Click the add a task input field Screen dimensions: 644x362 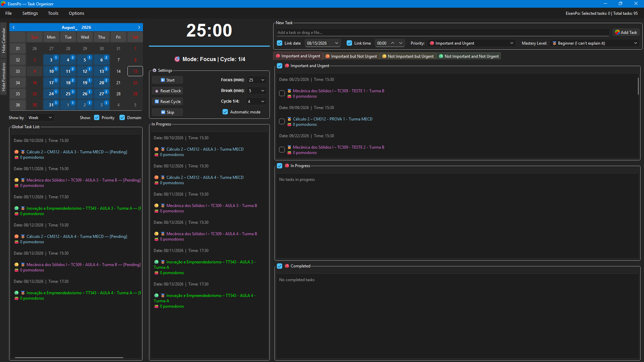(x=442, y=32)
